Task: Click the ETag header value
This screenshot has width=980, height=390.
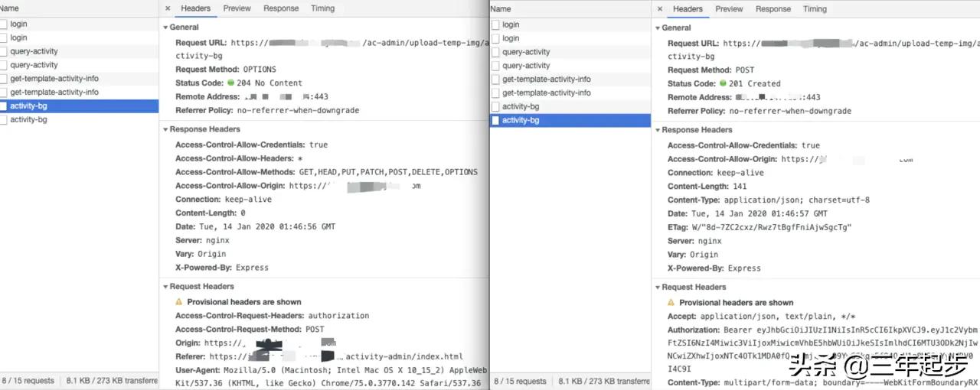Action: [772, 227]
